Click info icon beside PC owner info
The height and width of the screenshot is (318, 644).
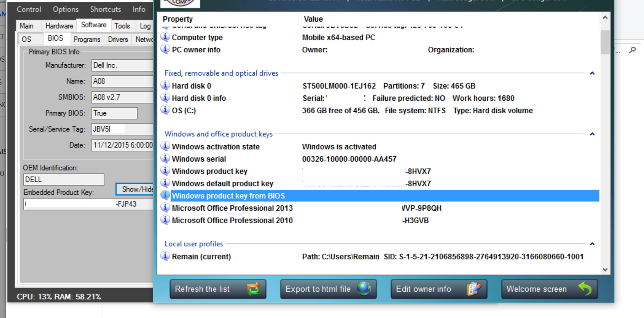coord(165,49)
